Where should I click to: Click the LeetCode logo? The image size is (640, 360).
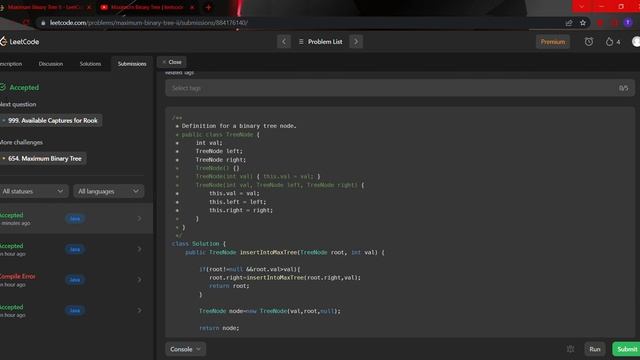click(20, 42)
